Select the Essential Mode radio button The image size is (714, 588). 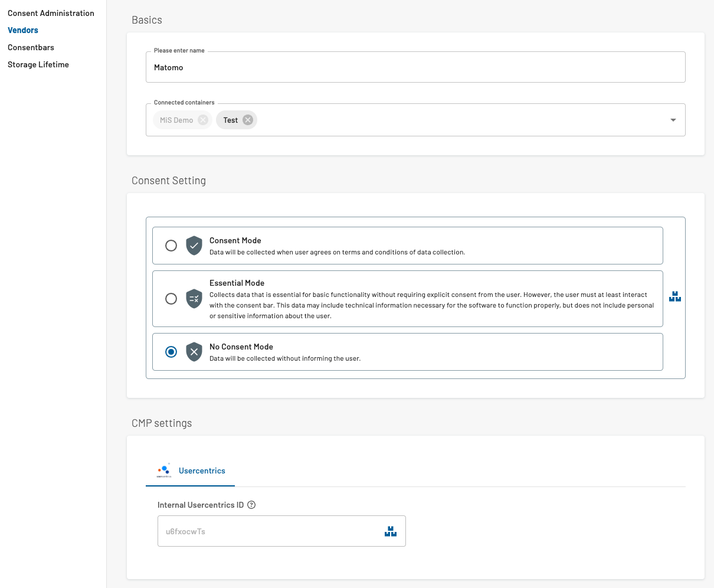171,299
